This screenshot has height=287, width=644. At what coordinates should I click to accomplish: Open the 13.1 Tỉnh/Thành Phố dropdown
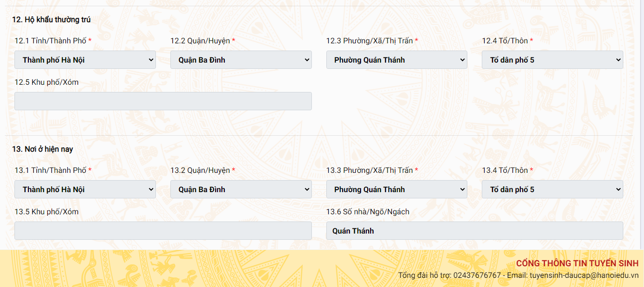pyautogui.click(x=85, y=189)
